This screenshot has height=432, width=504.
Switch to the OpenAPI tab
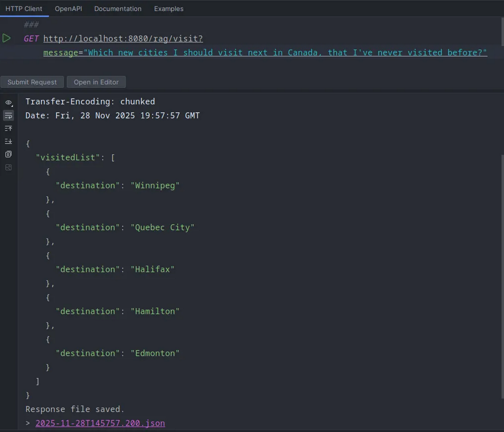pos(68,8)
